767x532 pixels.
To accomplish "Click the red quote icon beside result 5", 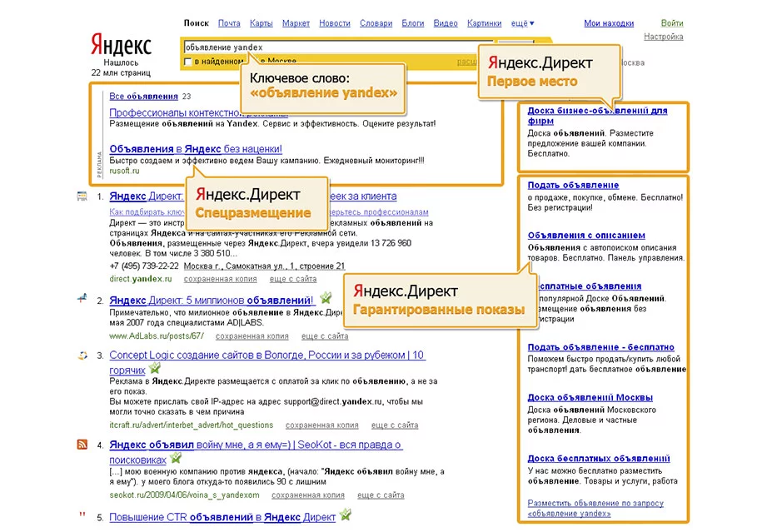I will tap(82, 515).
